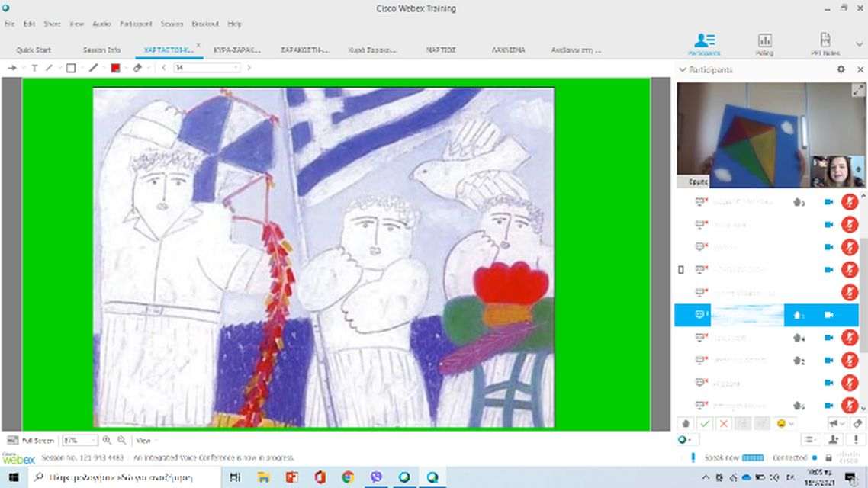The image size is (868, 488).
Task: Click the lock icon in status bar
Action: coord(828,458)
